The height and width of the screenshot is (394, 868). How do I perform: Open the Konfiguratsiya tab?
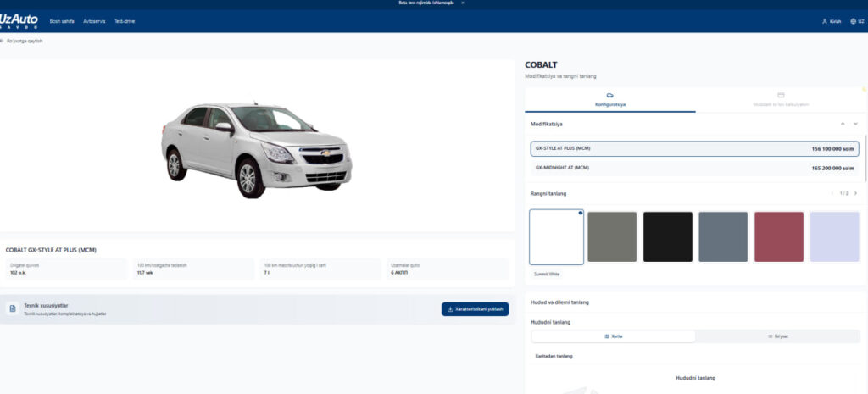(609, 100)
